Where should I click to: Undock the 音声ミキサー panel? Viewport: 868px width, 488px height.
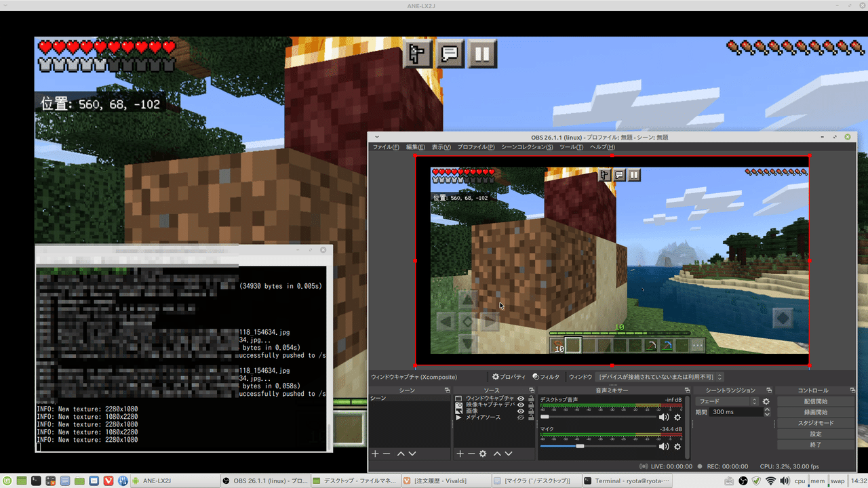[688, 390]
